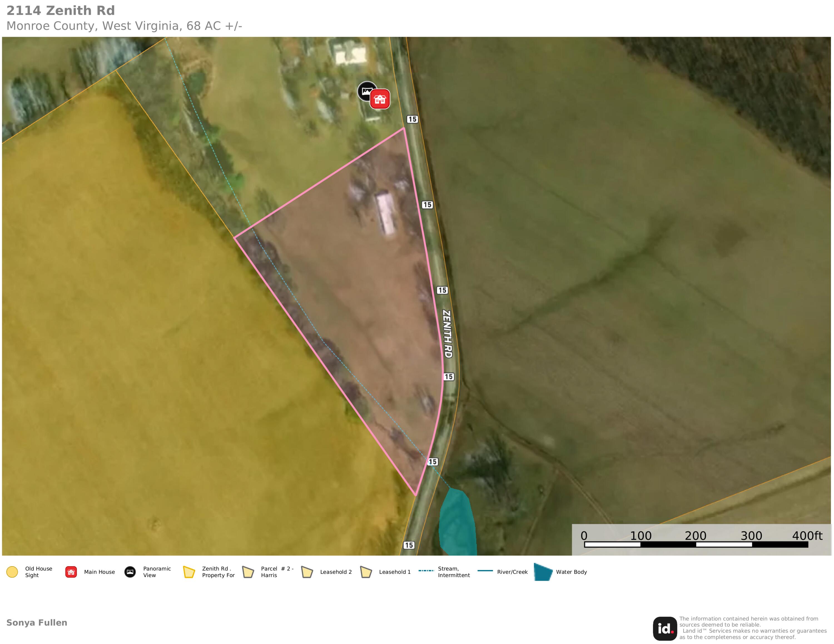Click the Parcel #2 Harris legend polygon
This screenshot has height=644, width=834.
click(x=248, y=572)
